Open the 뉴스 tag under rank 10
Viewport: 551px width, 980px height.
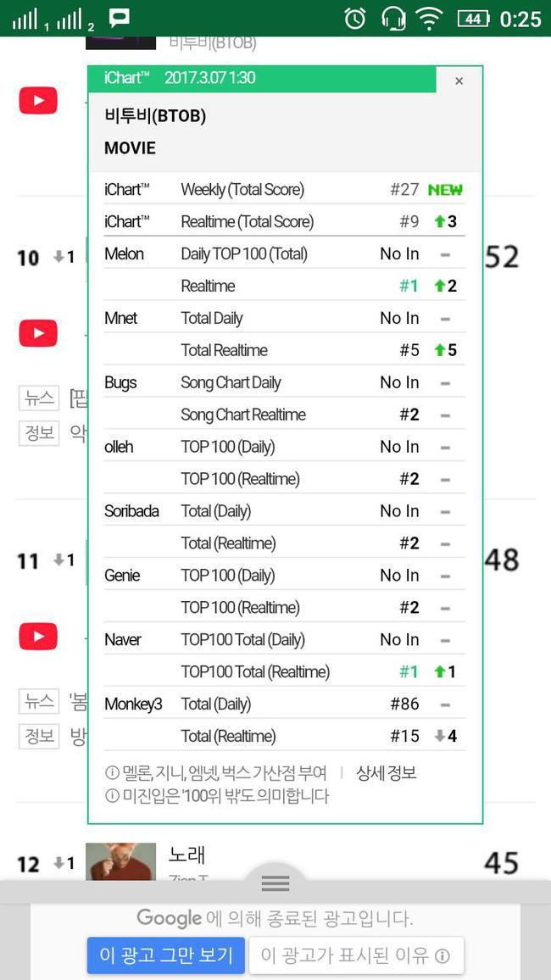tap(40, 398)
